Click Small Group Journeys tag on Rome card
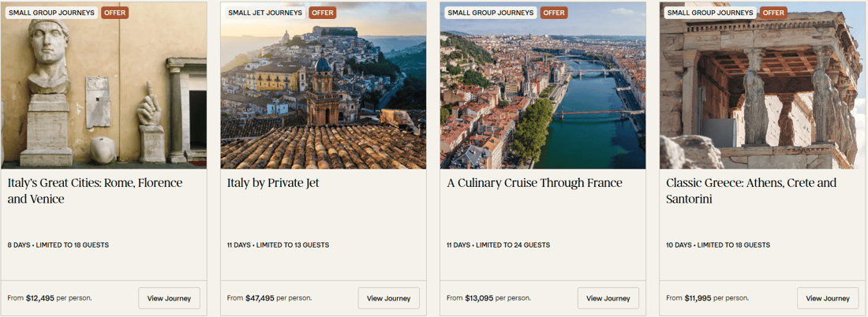 tap(51, 13)
